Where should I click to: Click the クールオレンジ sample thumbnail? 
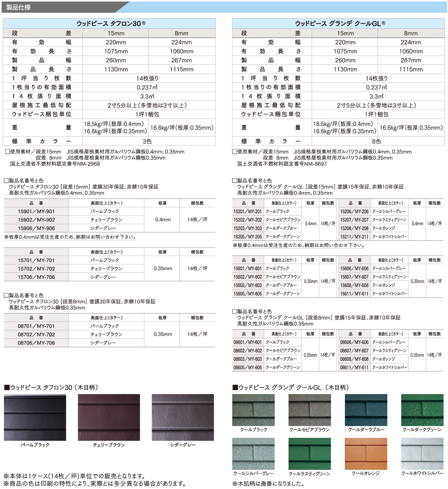pyautogui.click(x=366, y=454)
